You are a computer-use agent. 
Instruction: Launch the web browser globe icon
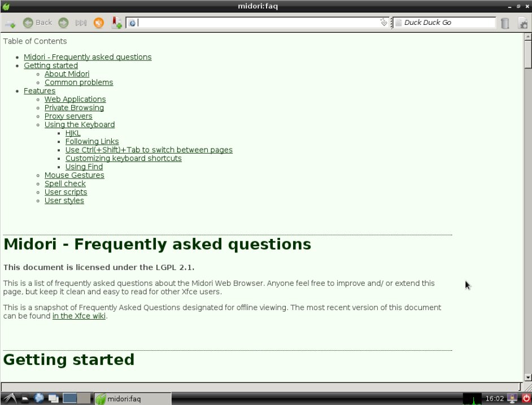pyautogui.click(x=39, y=398)
